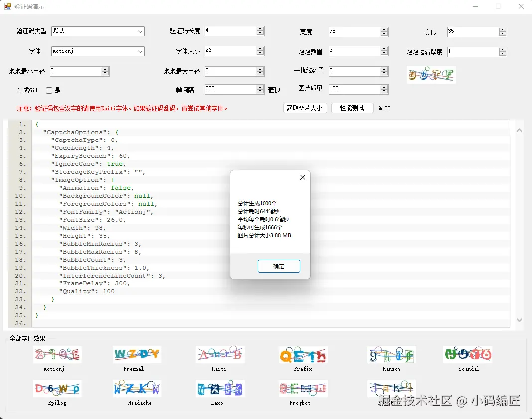Click the generated captcha preview image
The width and height of the screenshot is (532, 419).
[x=431, y=75]
